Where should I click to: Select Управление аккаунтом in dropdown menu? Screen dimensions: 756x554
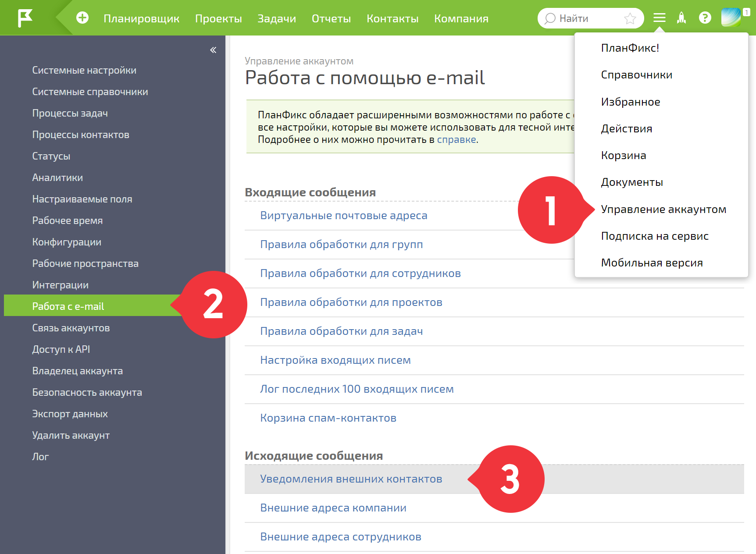pyautogui.click(x=663, y=209)
